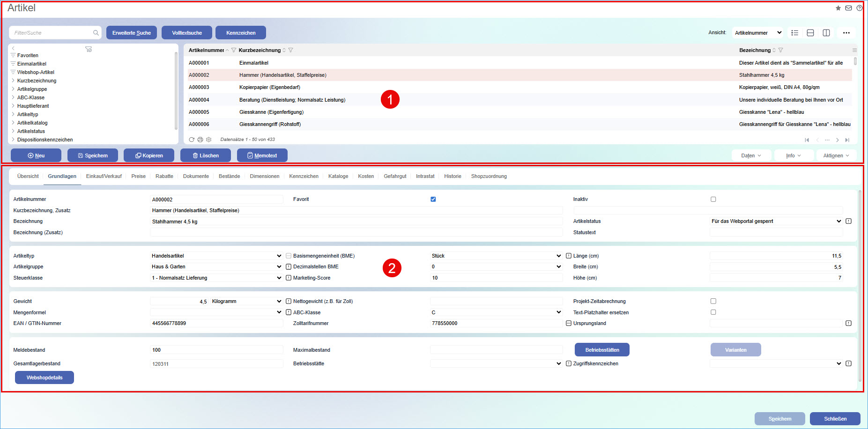This screenshot has height=429, width=868.
Task: Switch to list view layout icon
Action: tap(795, 33)
